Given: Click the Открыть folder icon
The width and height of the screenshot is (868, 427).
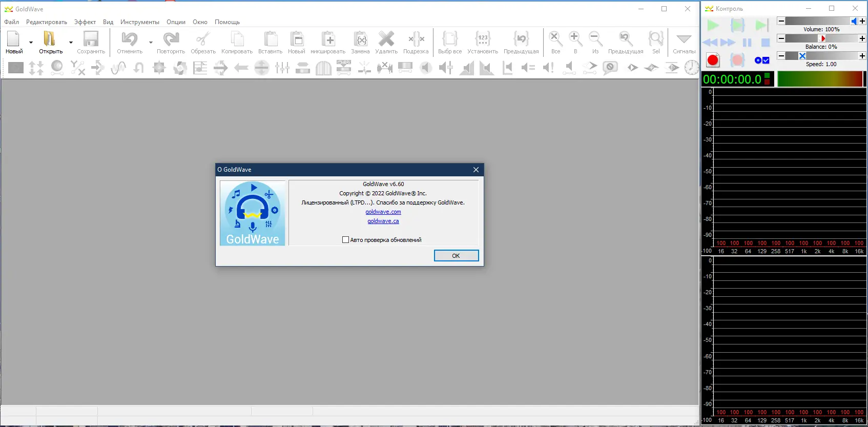Looking at the screenshot, I should click(50, 39).
